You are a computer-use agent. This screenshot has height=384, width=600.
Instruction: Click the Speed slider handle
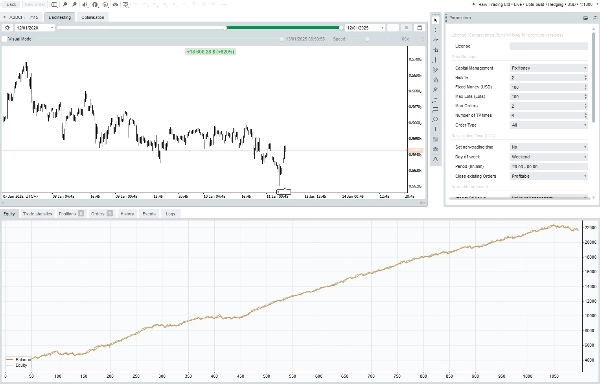tap(367, 39)
